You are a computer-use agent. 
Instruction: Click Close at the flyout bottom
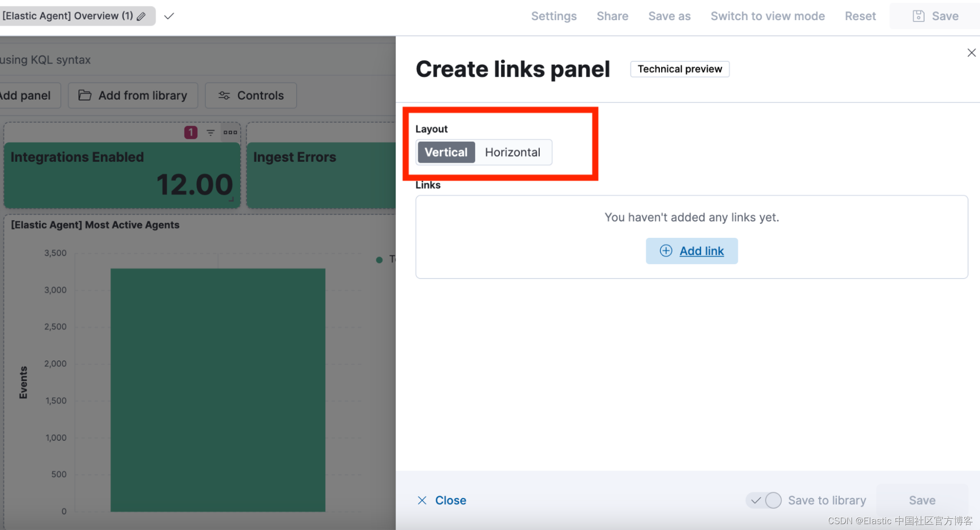tap(442, 500)
